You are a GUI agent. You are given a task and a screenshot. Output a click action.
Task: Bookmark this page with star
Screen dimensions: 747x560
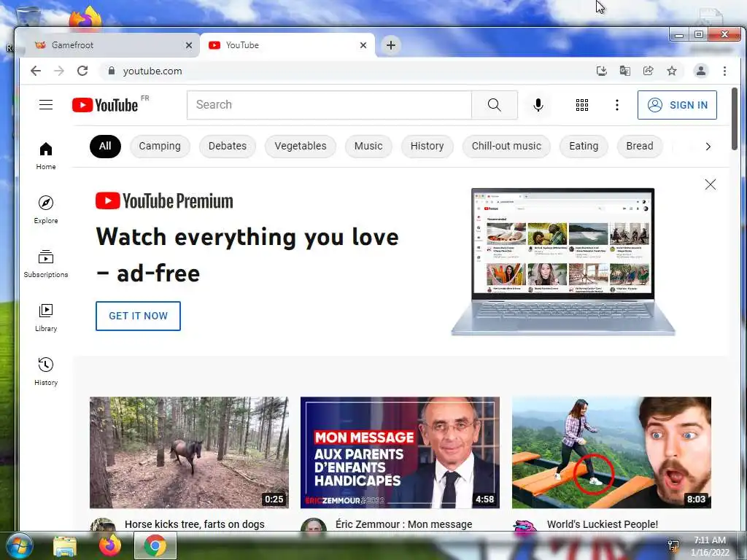point(672,71)
